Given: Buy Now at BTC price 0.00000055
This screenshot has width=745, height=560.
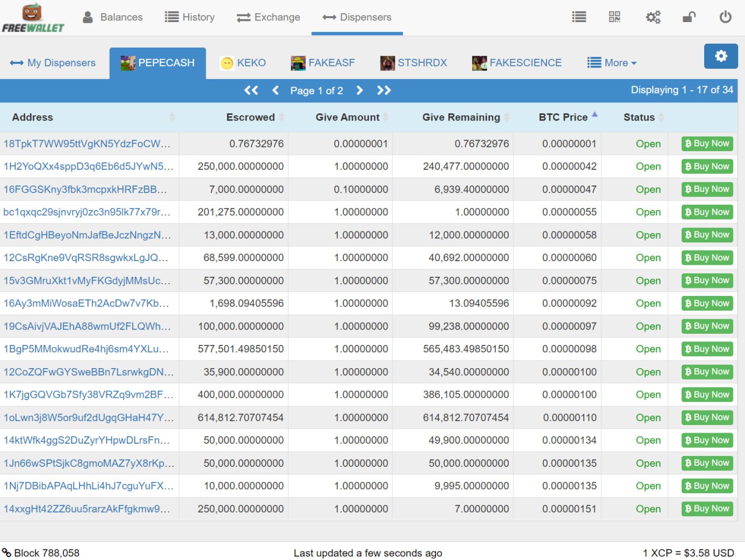Looking at the screenshot, I should pos(707,212).
